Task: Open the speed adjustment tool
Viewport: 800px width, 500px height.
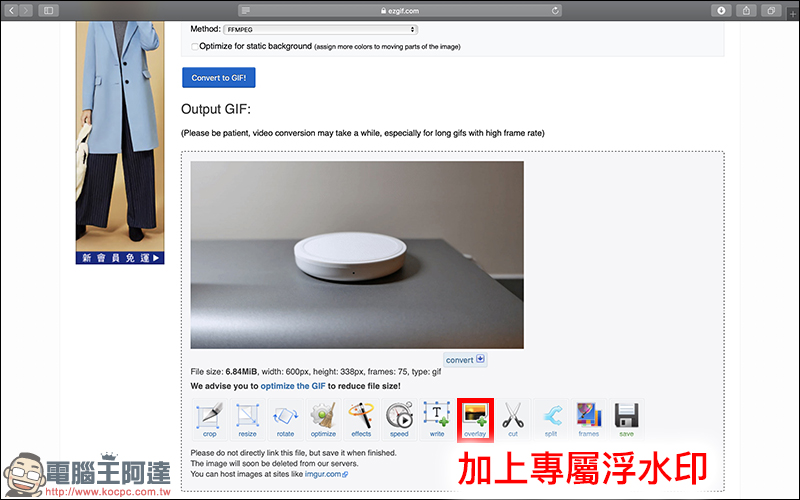Action: click(x=399, y=419)
